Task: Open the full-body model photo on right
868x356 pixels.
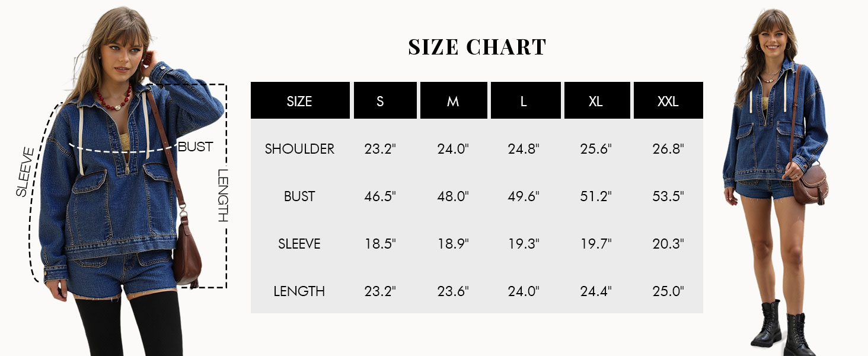Action: tap(776, 178)
